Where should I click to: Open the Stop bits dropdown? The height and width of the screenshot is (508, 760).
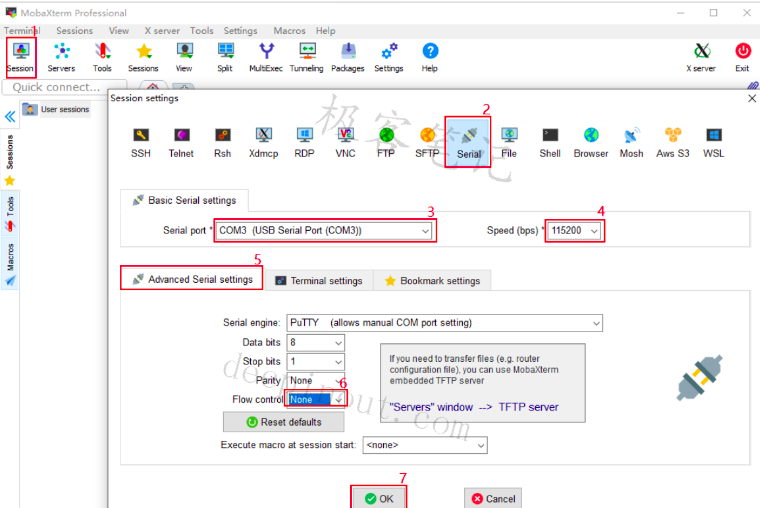[316, 362]
